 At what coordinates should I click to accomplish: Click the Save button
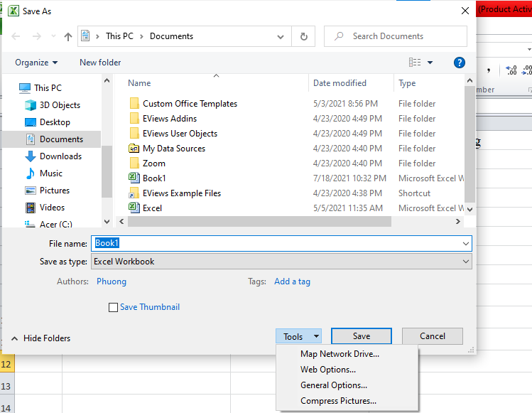click(x=362, y=336)
